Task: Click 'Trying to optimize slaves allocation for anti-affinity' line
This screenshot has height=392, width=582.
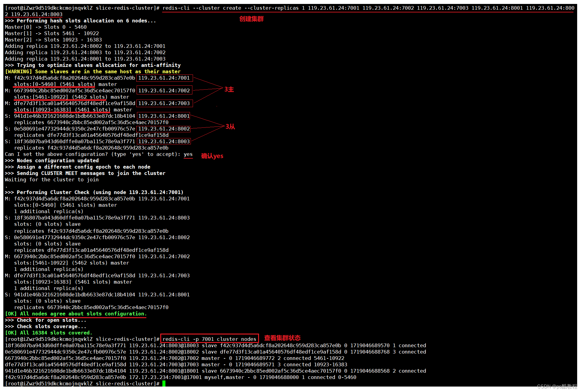Action: pos(93,65)
